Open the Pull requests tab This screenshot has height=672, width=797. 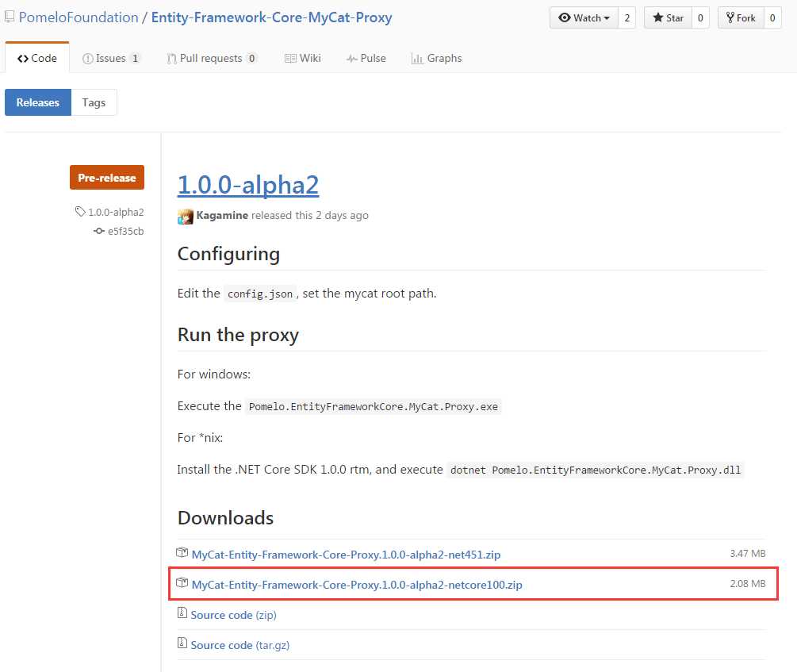(212, 58)
